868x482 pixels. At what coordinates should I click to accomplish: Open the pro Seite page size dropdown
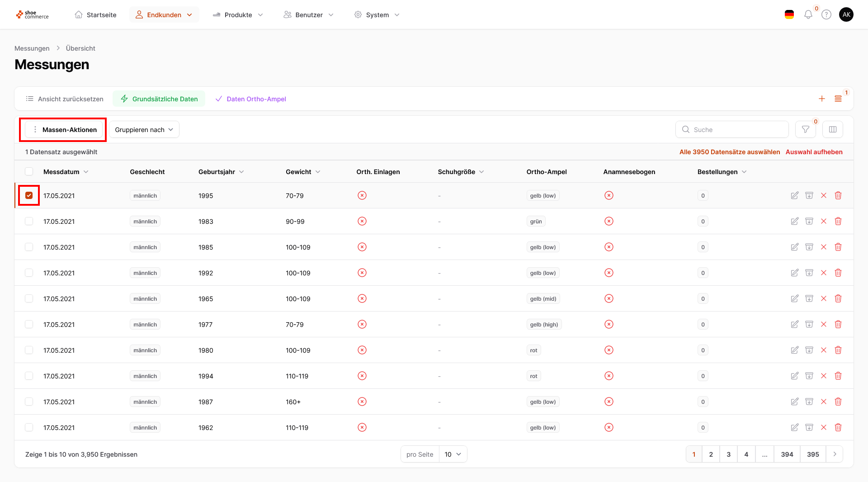coord(452,454)
